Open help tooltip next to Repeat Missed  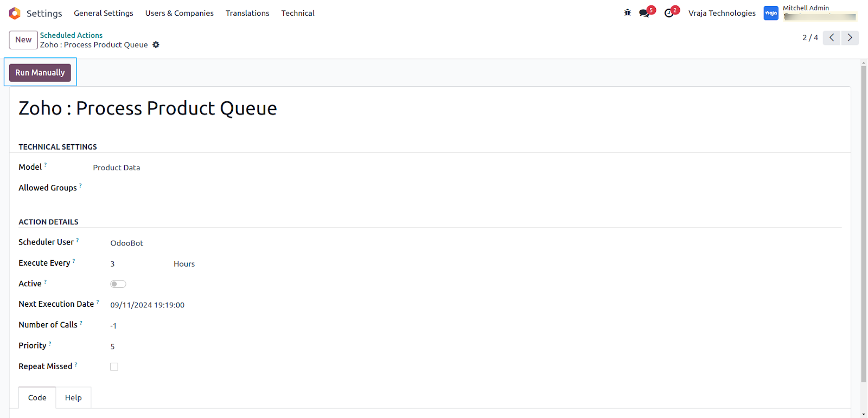coord(76,364)
